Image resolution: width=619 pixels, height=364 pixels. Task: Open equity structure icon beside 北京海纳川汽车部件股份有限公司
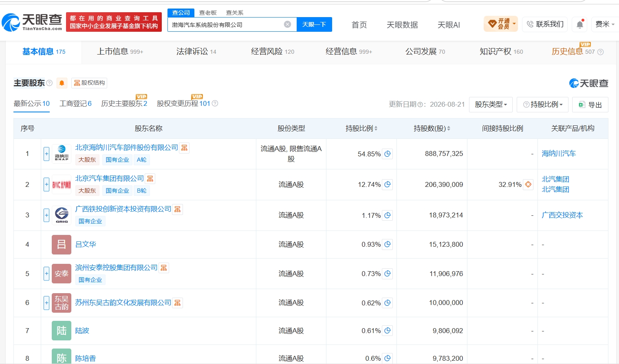click(x=184, y=148)
